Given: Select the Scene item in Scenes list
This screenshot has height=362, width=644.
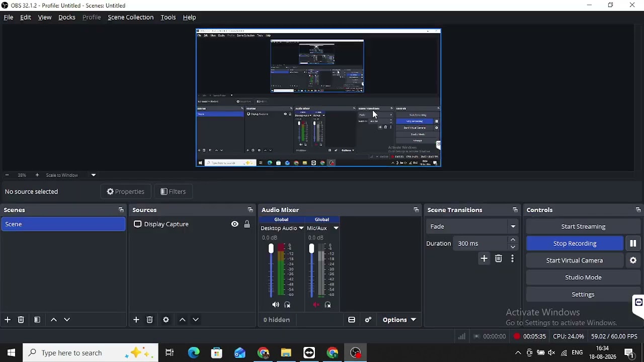Looking at the screenshot, I should (x=63, y=224).
